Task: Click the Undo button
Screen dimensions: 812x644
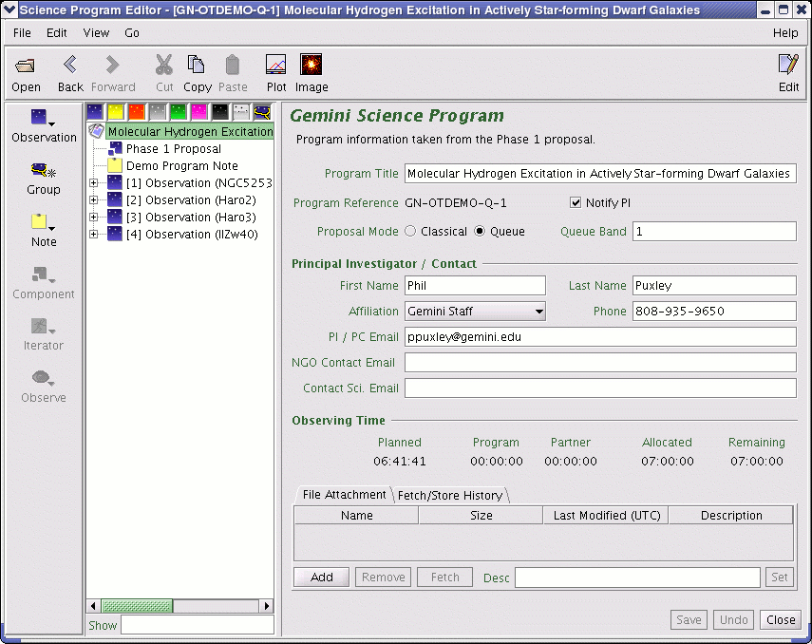Action: click(734, 619)
